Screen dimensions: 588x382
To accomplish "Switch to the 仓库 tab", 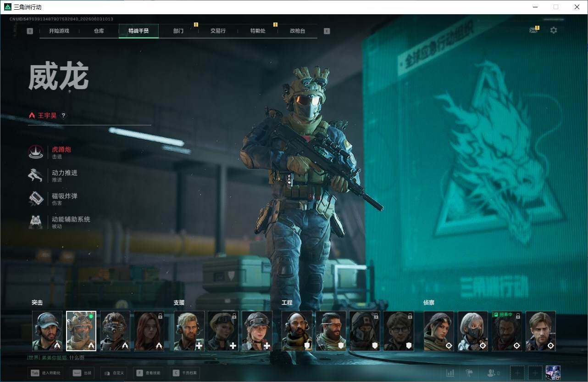I will (99, 31).
